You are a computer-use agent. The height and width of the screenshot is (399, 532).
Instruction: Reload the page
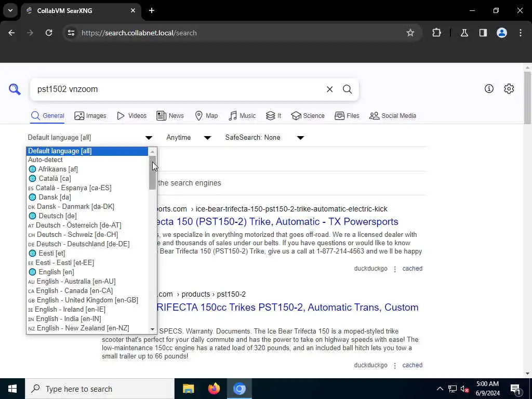click(x=49, y=33)
